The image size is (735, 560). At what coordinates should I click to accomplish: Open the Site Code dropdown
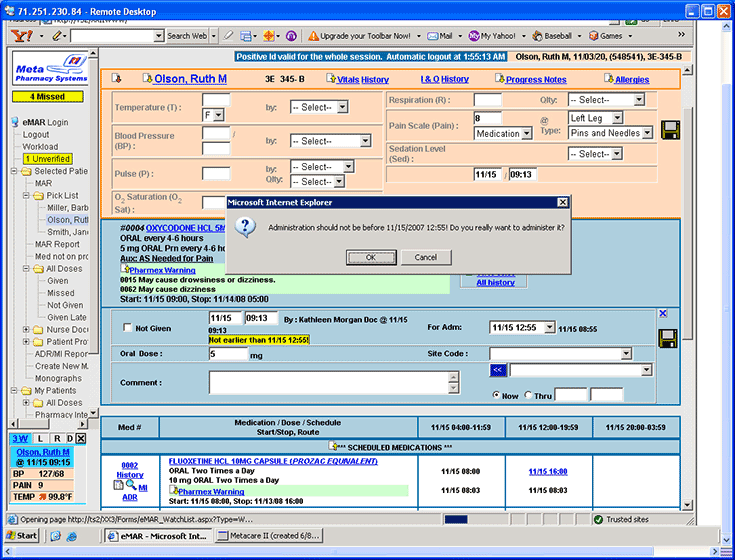coord(626,353)
